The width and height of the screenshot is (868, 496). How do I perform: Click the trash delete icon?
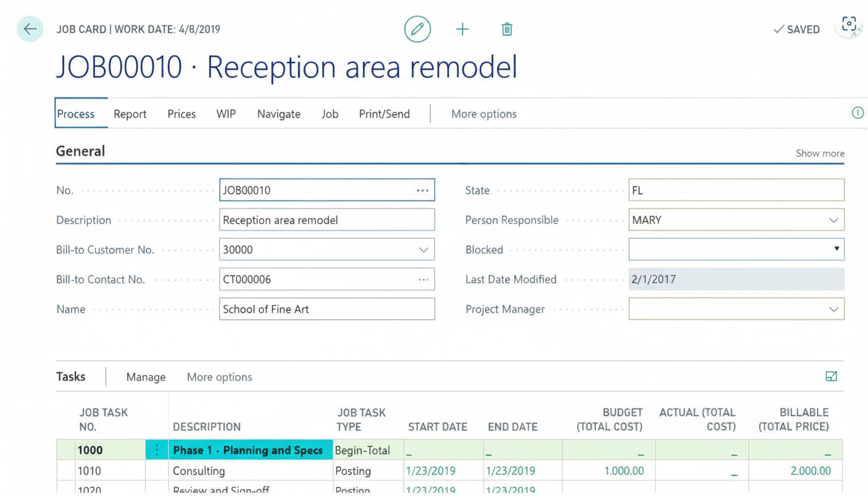click(507, 29)
